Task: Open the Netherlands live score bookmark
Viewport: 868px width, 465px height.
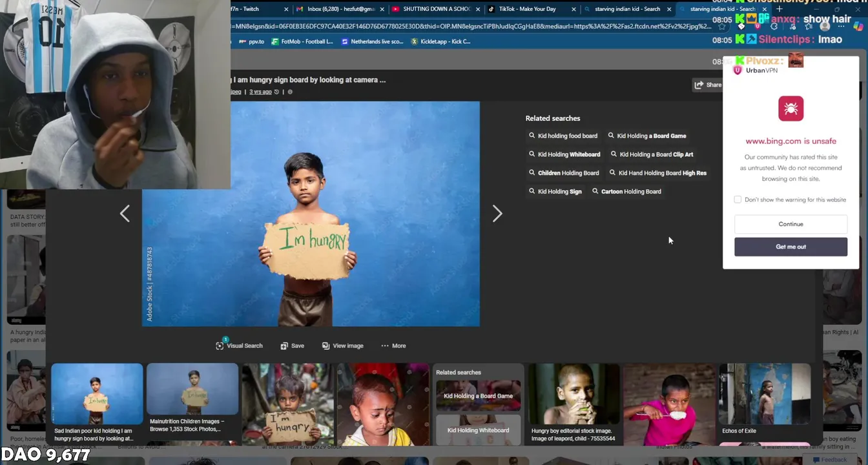Action: click(372, 41)
